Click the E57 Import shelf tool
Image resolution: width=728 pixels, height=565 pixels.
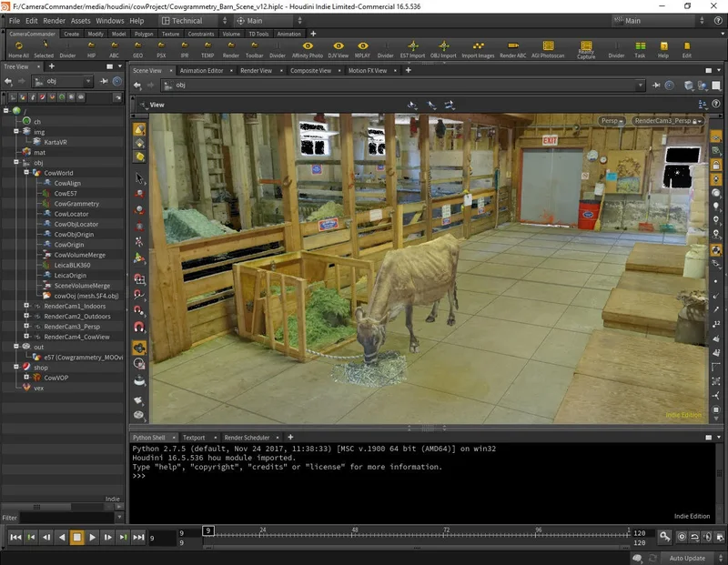point(413,49)
